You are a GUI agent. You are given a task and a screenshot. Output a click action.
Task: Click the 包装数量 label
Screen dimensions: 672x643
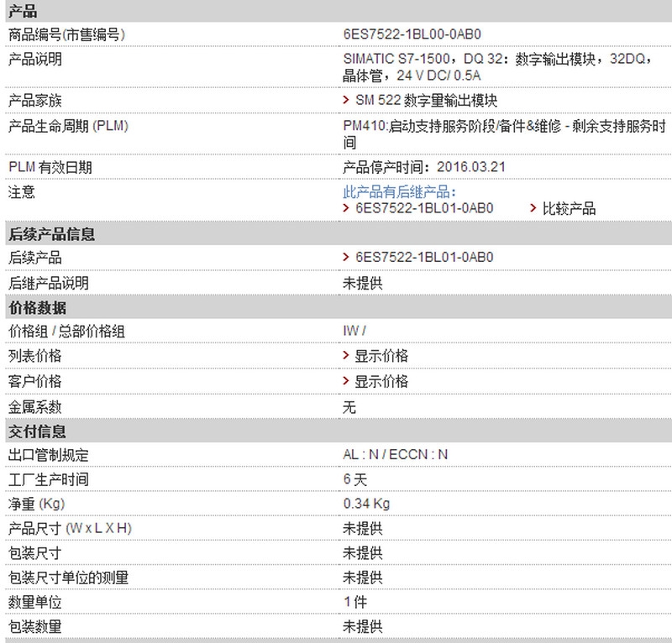tap(34, 627)
